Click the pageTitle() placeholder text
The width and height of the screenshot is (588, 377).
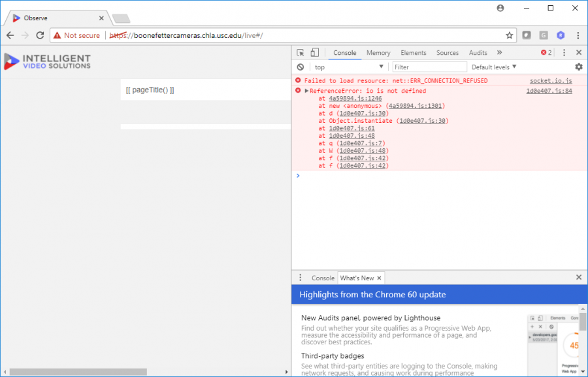click(x=150, y=90)
